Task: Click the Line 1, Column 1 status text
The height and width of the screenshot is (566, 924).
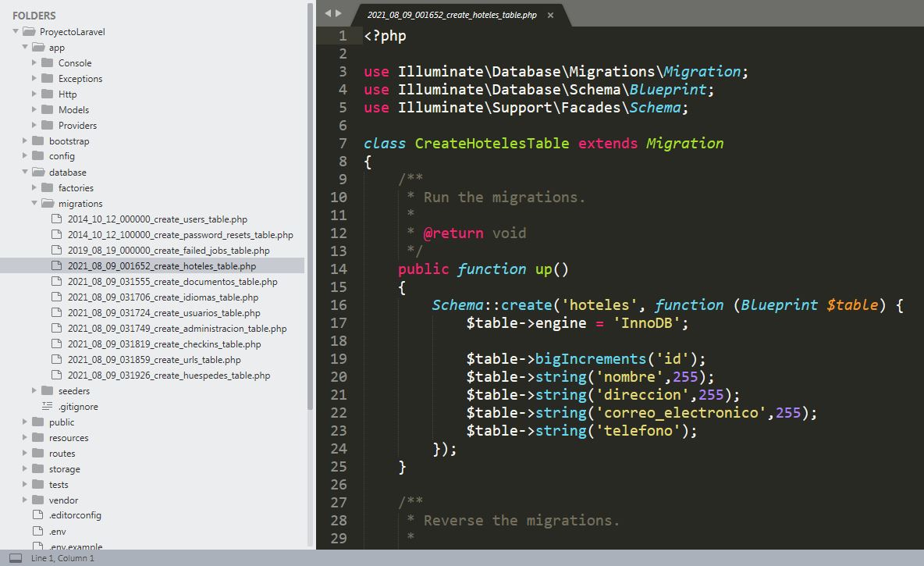Action: [x=62, y=558]
